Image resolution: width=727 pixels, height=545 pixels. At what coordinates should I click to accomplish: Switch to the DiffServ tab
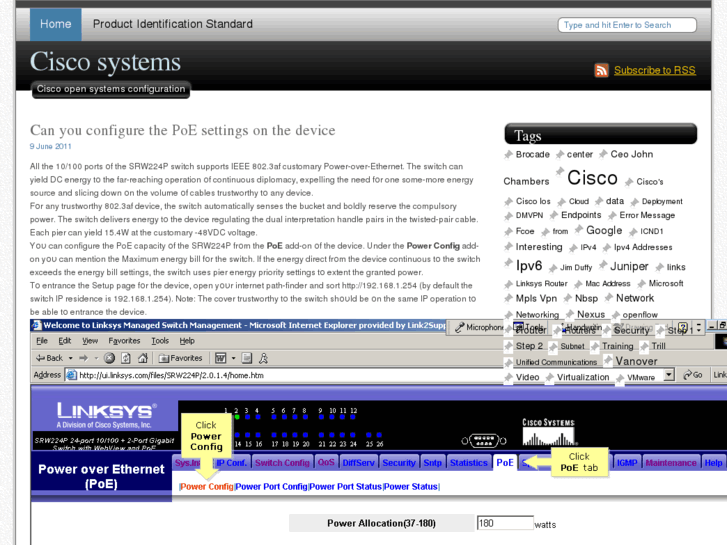tap(358, 462)
